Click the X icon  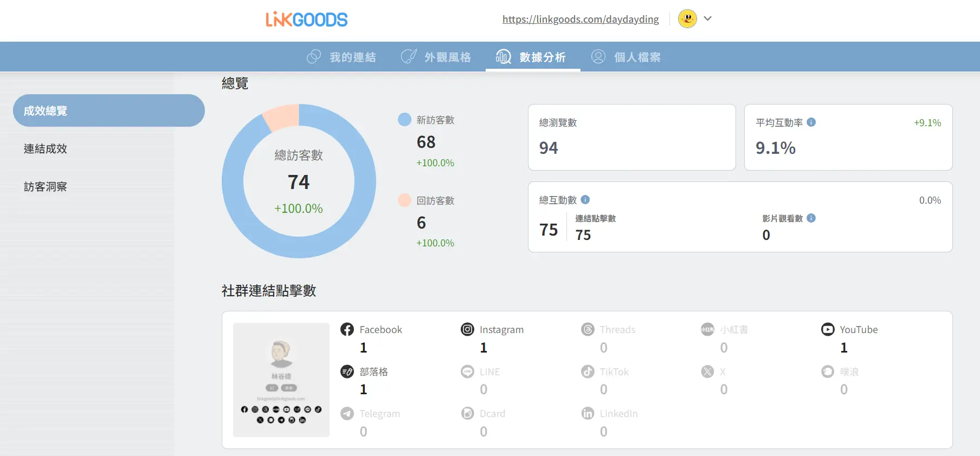pos(707,372)
